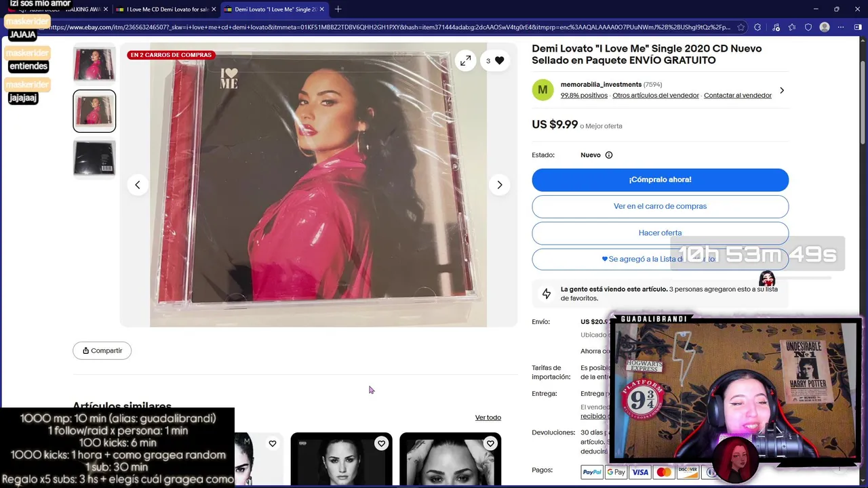Toggle the 'Se agregó a la Lista' favorites button
868x488 pixels.
click(660, 259)
